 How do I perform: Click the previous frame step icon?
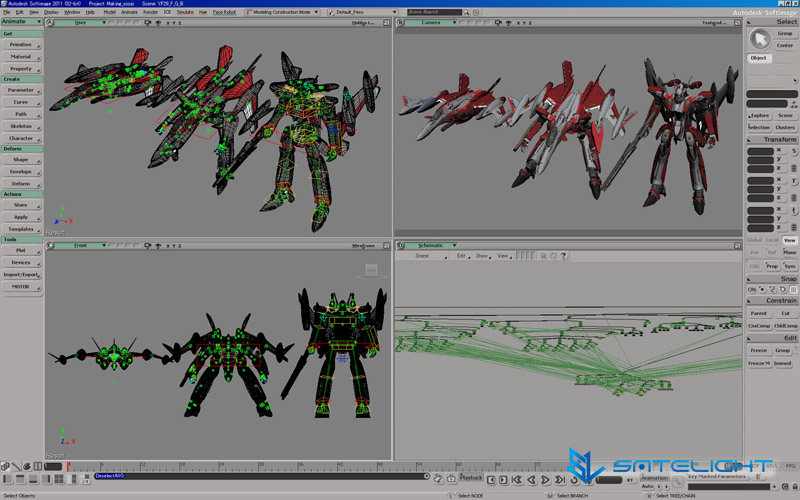coord(491,480)
